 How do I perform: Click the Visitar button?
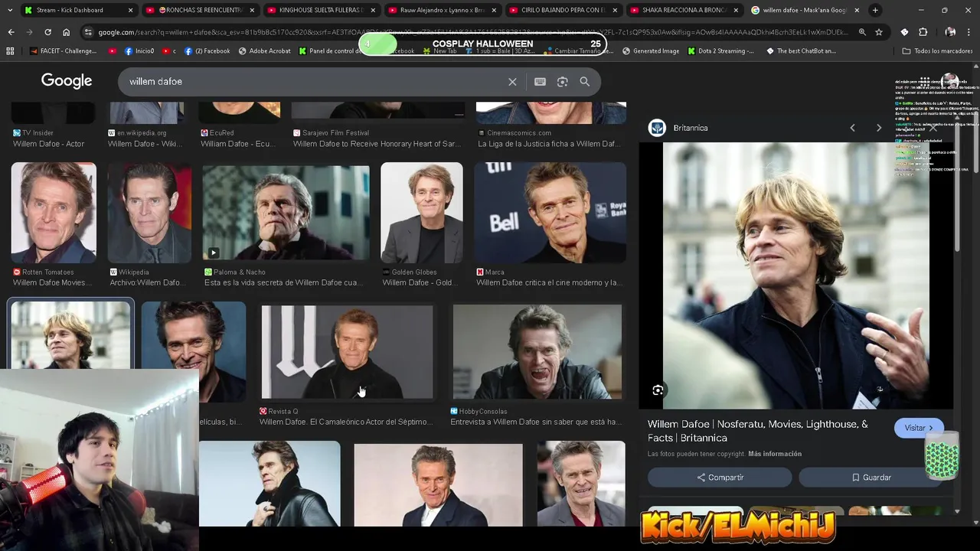click(918, 428)
